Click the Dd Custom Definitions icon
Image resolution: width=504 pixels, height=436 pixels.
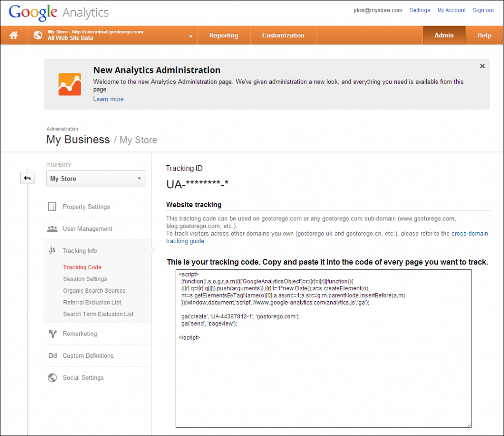(52, 356)
